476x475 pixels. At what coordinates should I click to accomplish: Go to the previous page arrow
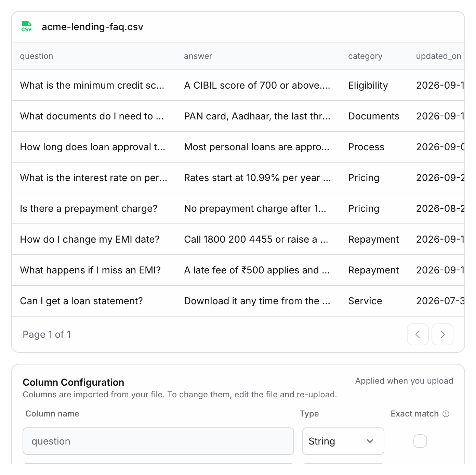click(418, 334)
